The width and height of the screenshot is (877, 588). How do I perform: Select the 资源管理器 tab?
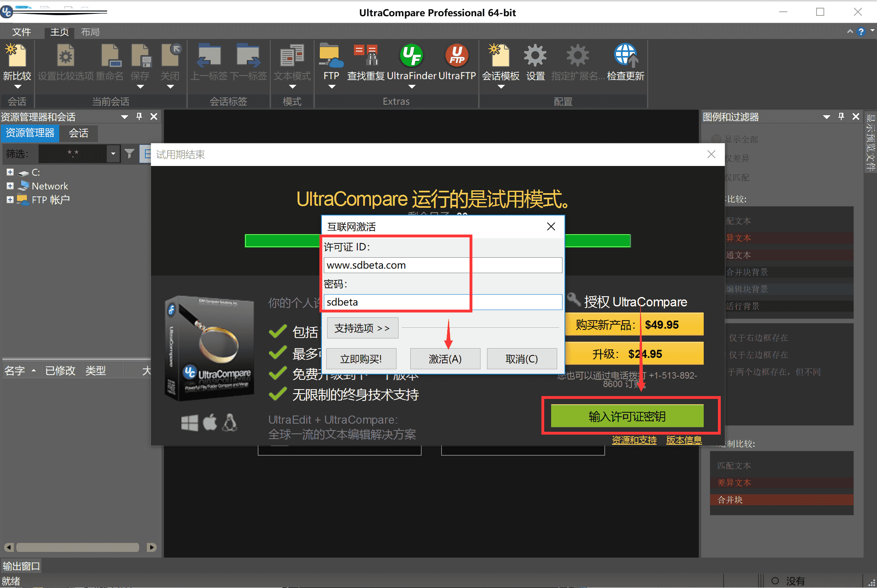(30, 133)
